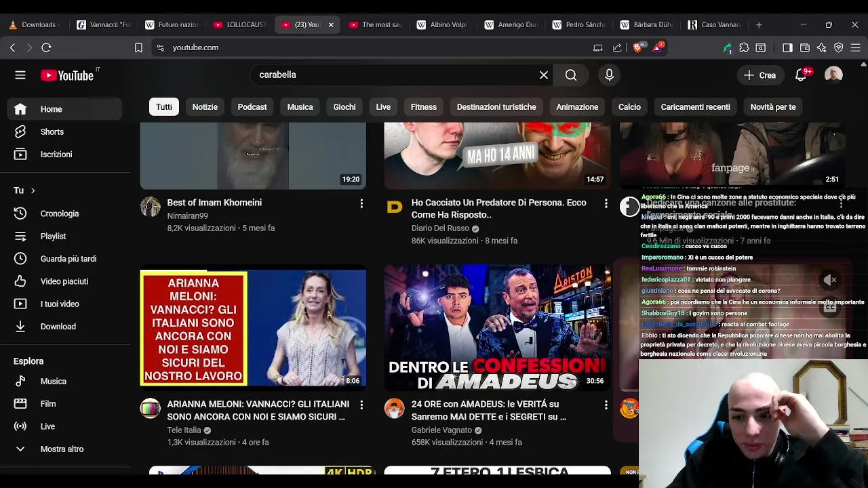Screen dimensions: 868x488
Task: Click the Brave Shields lion icon
Action: pos(637,47)
